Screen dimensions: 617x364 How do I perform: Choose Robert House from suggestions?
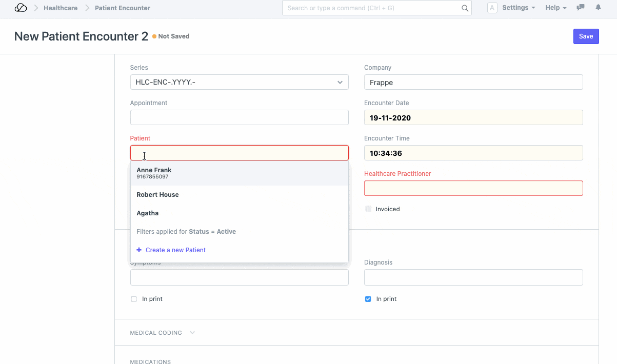pyautogui.click(x=157, y=195)
